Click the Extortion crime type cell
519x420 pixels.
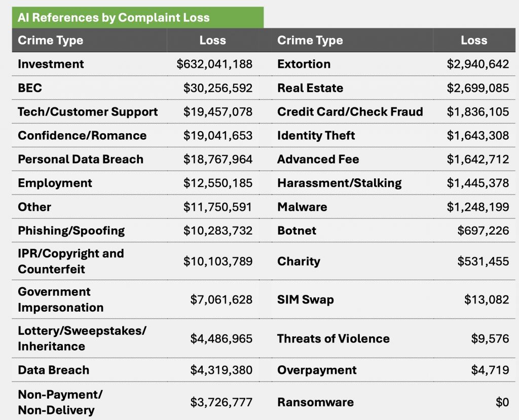point(304,64)
